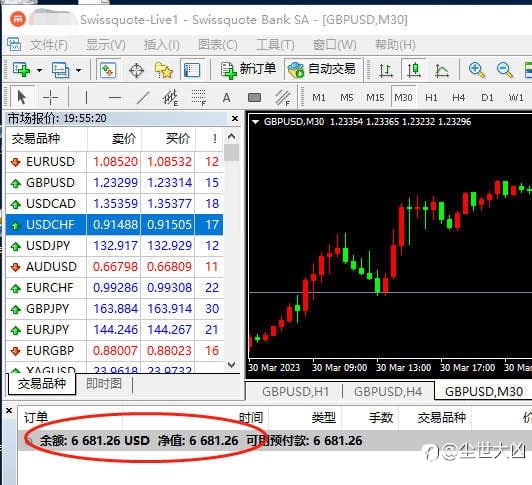
Task: Click the new chart icon
Action: click(x=21, y=70)
